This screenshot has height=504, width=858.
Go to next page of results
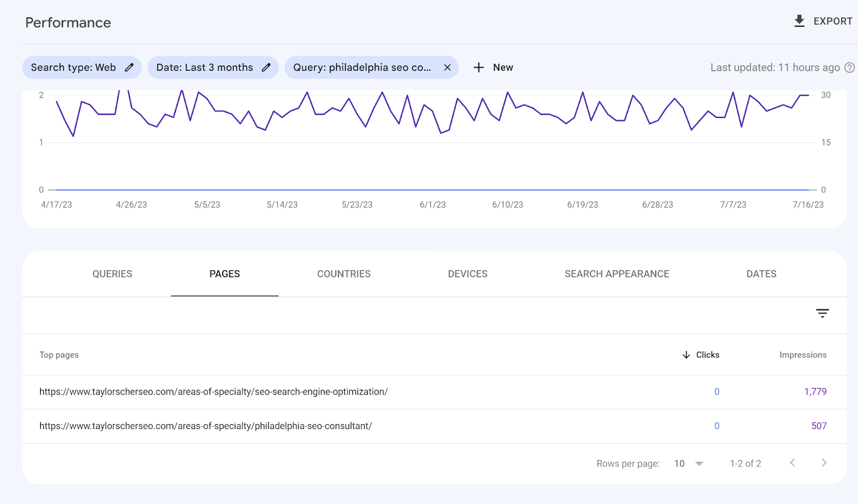824,463
